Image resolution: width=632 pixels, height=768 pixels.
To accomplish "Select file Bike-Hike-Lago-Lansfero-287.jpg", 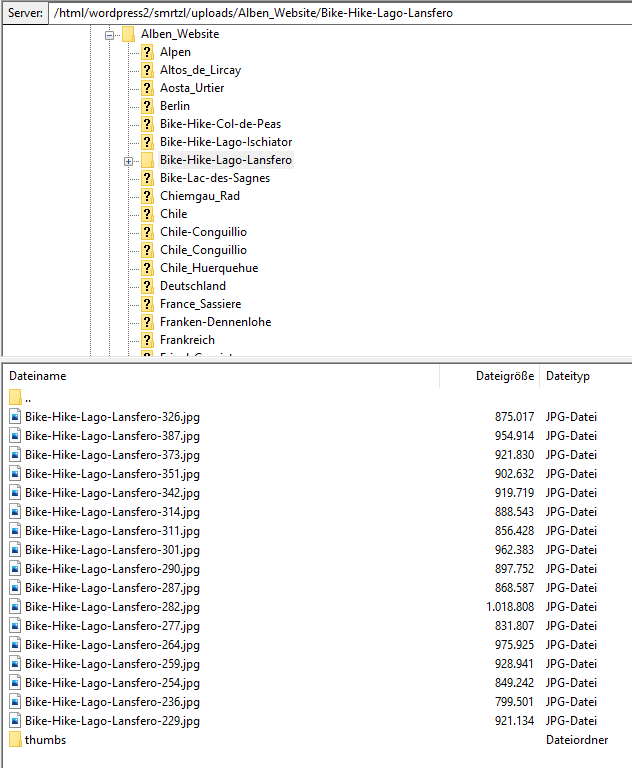I will click(x=112, y=588).
